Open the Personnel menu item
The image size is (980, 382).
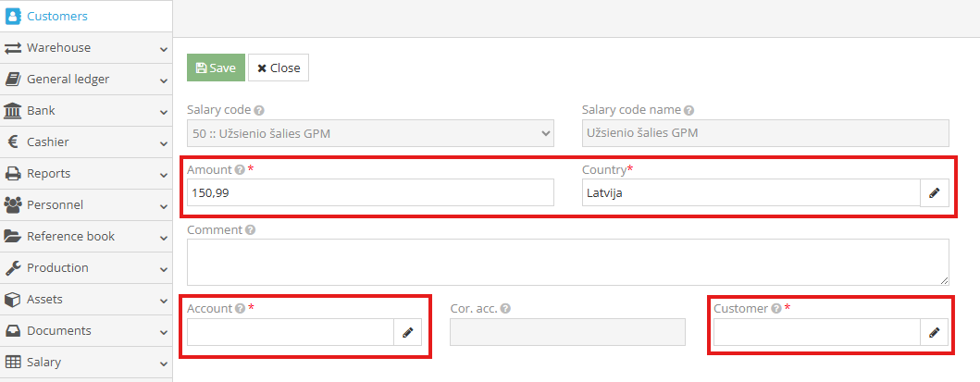point(86,204)
